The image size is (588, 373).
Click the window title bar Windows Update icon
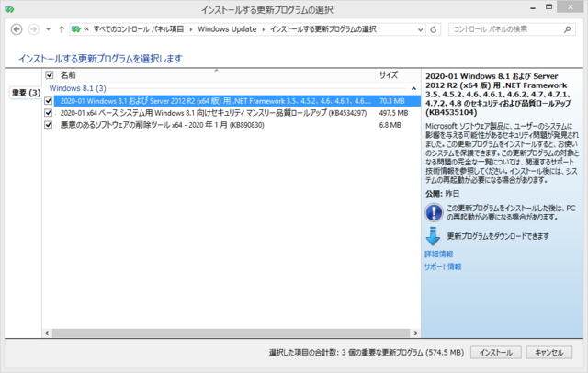[9, 9]
